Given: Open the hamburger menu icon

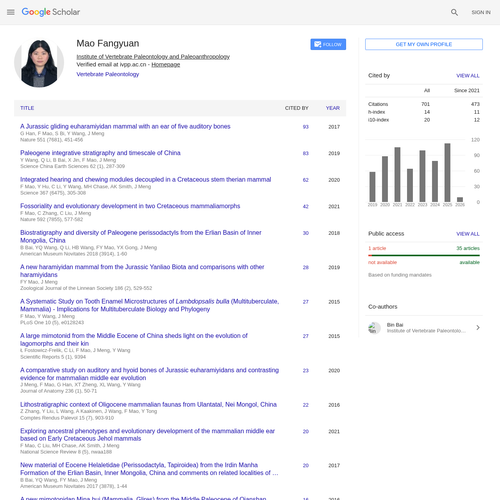Looking at the screenshot, I should 11,12.
